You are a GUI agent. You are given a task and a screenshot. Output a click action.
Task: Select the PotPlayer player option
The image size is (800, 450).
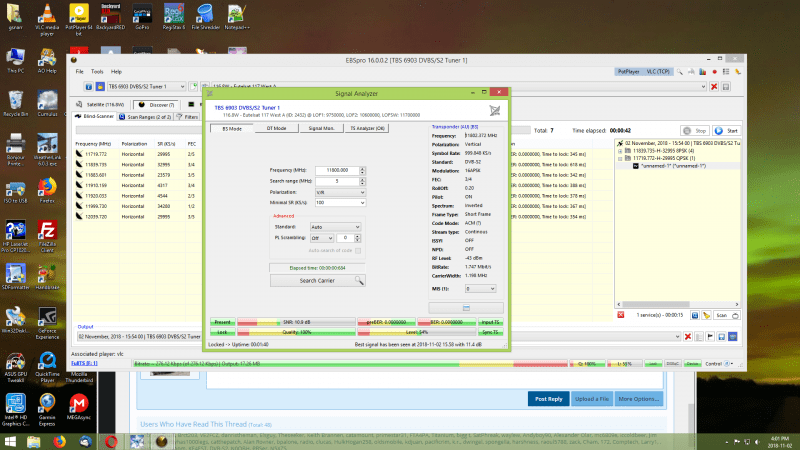click(628, 72)
